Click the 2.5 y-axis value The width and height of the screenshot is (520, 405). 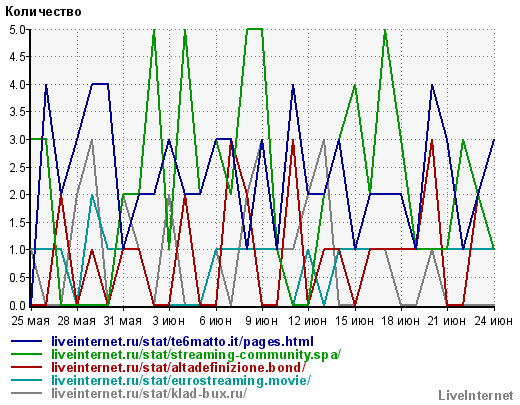coord(17,167)
